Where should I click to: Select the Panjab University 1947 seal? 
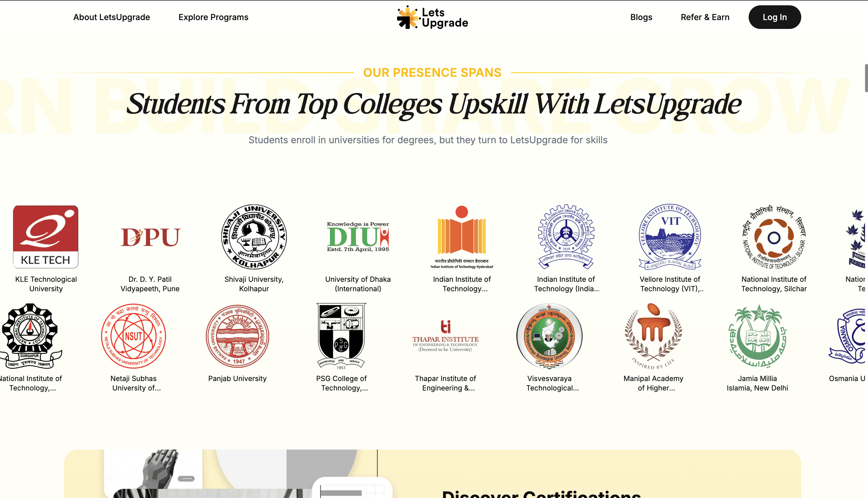pyautogui.click(x=237, y=336)
